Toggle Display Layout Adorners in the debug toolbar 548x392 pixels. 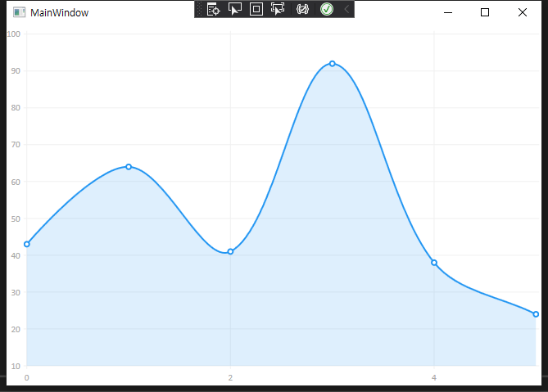point(256,9)
